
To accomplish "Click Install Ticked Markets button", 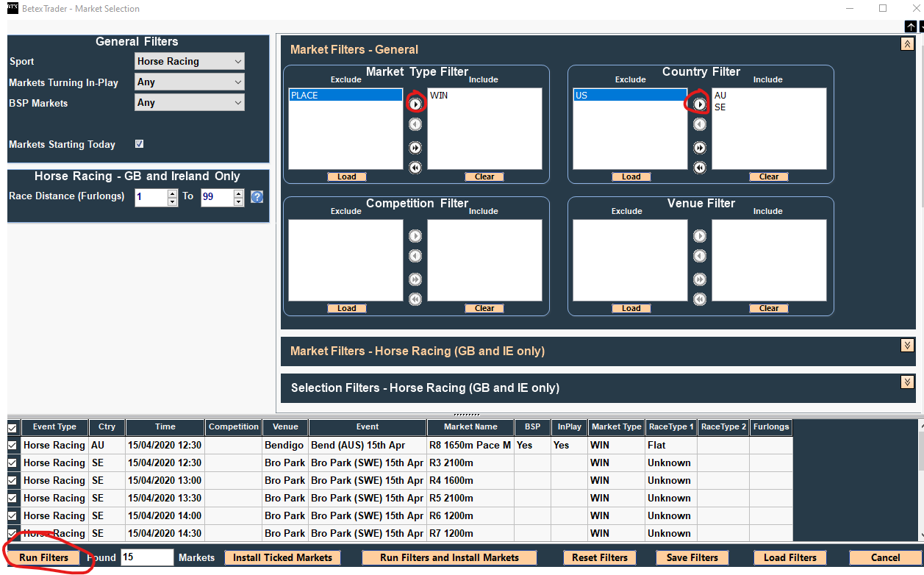I will click(x=282, y=557).
